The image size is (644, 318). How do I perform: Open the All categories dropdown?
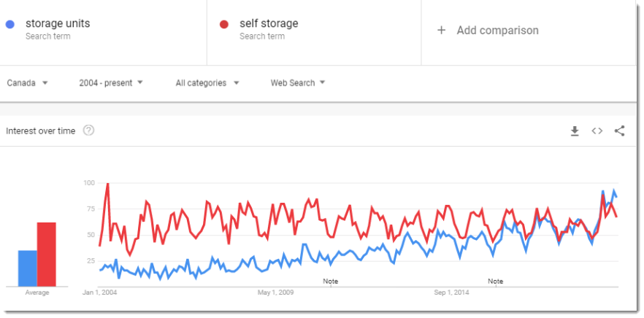(207, 83)
